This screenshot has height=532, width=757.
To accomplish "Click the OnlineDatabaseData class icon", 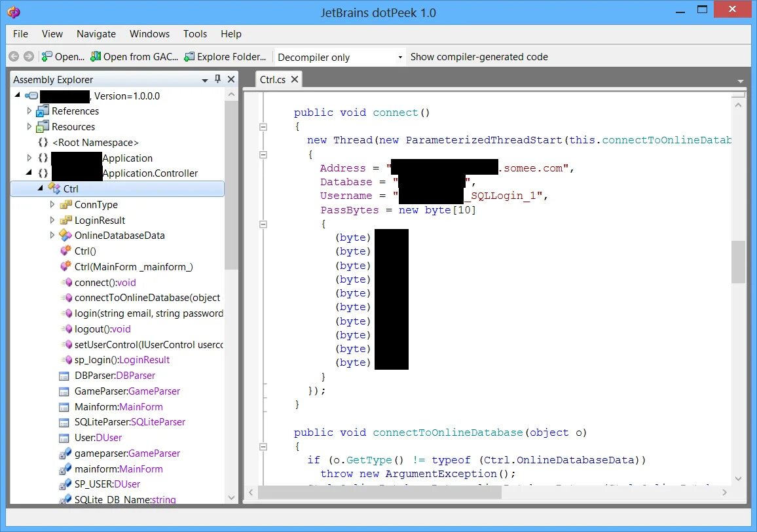I will (65, 236).
